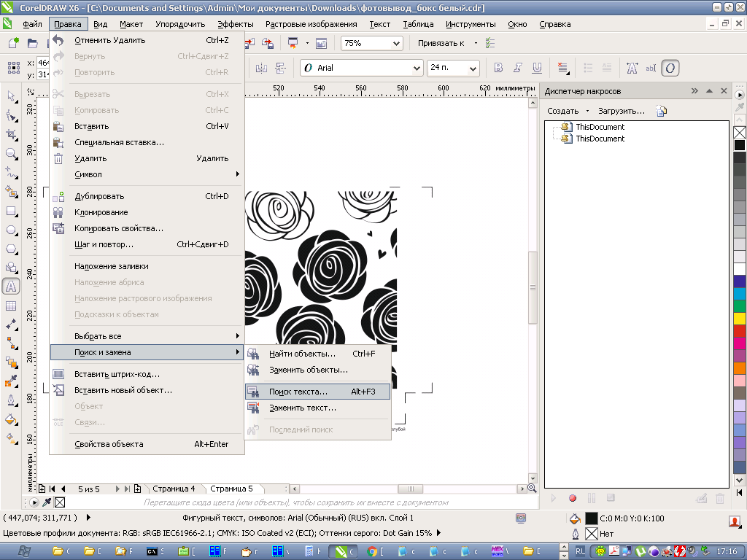
Task: Go to the first page button
Action: [52, 489]
